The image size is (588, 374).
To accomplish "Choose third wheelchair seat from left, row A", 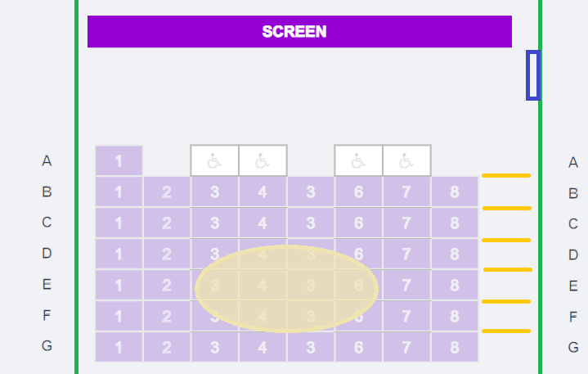I will (358, 160).
